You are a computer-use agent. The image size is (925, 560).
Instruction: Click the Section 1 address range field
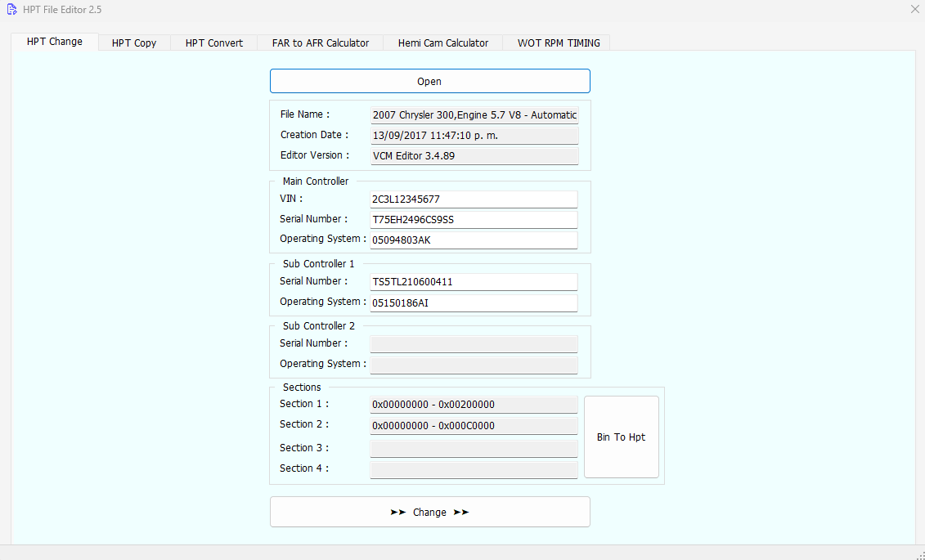pos(474,405)
